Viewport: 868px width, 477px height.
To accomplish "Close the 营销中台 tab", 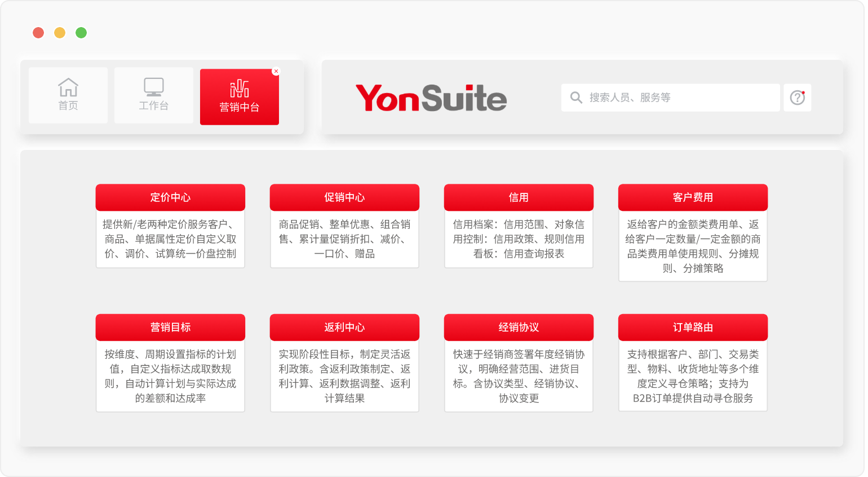I will 276,72.
